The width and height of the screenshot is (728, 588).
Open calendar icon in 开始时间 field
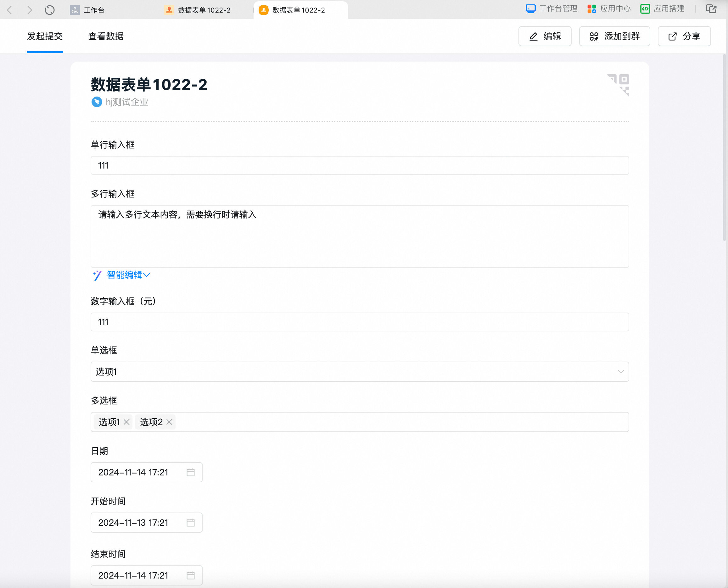(x=190, y=522)
